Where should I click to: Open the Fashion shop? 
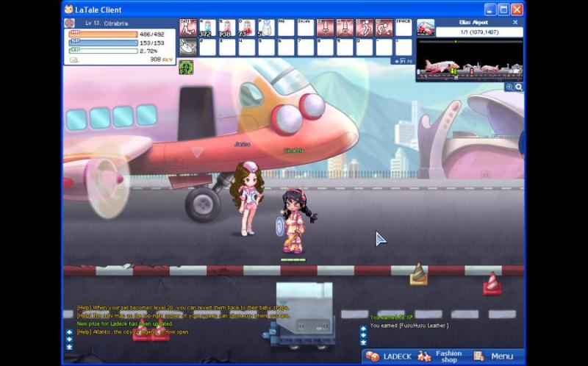[x=441, y=356]
